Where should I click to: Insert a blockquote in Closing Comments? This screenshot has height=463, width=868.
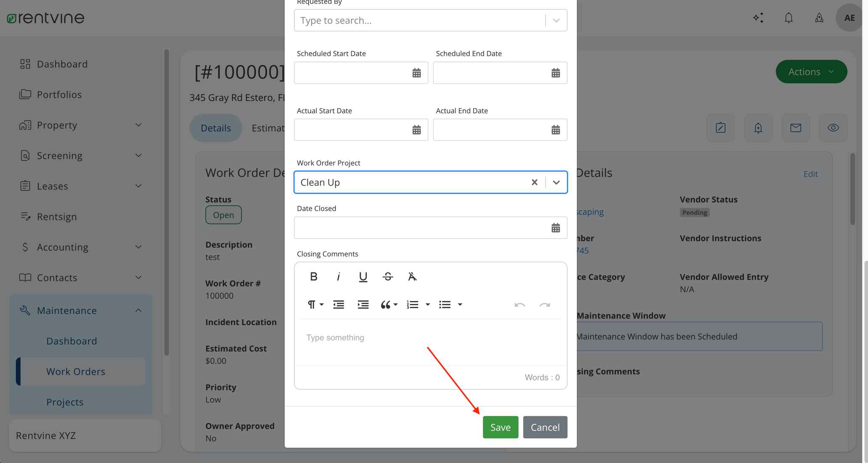click(386, 304)
